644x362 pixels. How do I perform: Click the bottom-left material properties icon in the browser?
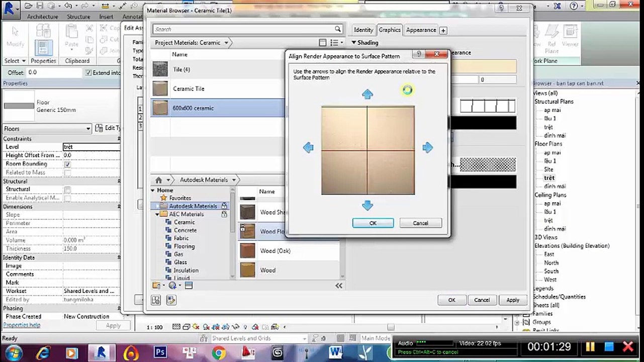pos(156,300)
